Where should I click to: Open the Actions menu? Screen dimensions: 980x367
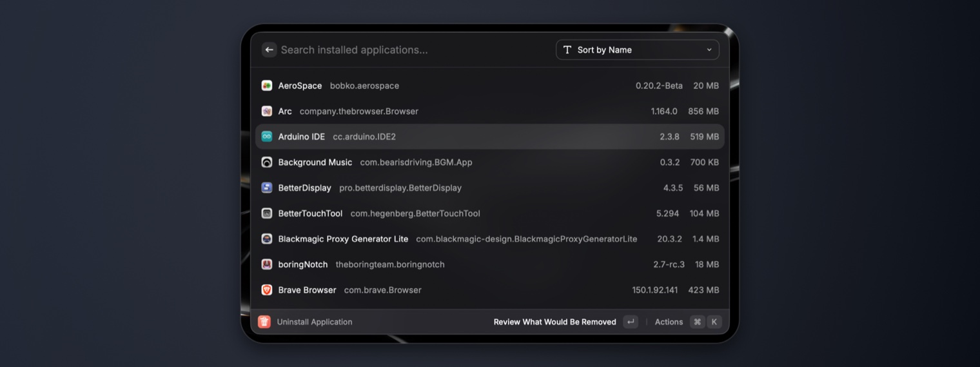[669, 322]
